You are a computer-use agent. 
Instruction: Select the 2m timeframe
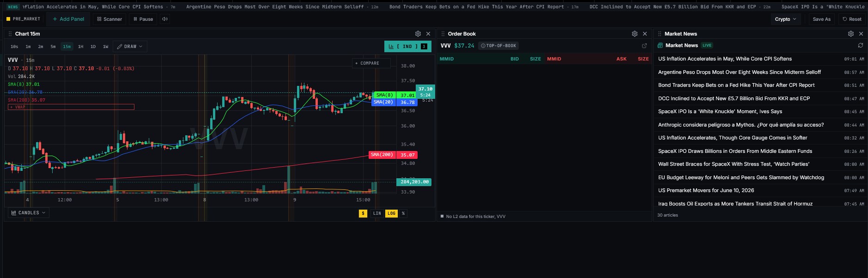click(41, 47)
